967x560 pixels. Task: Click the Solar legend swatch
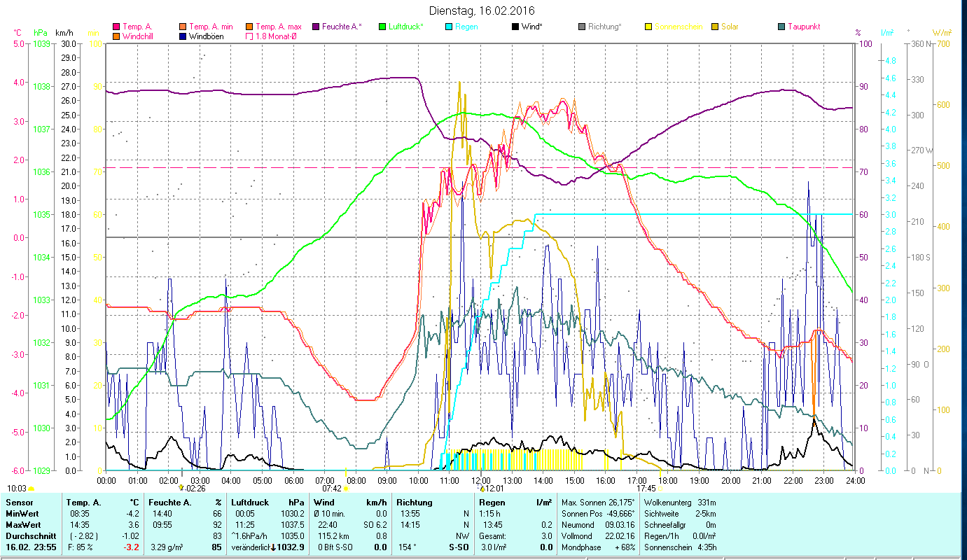click(714, 27)
